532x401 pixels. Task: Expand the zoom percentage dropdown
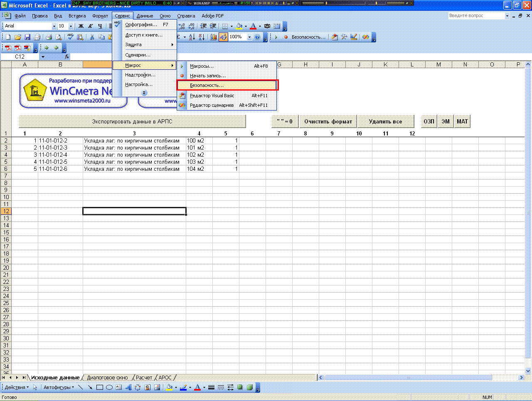coord(249,37)
